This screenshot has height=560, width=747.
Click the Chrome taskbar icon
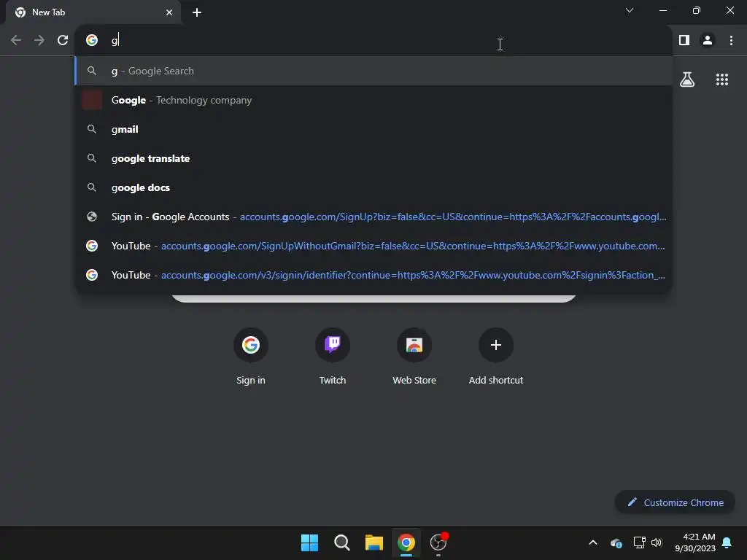[x=406, y=542]
